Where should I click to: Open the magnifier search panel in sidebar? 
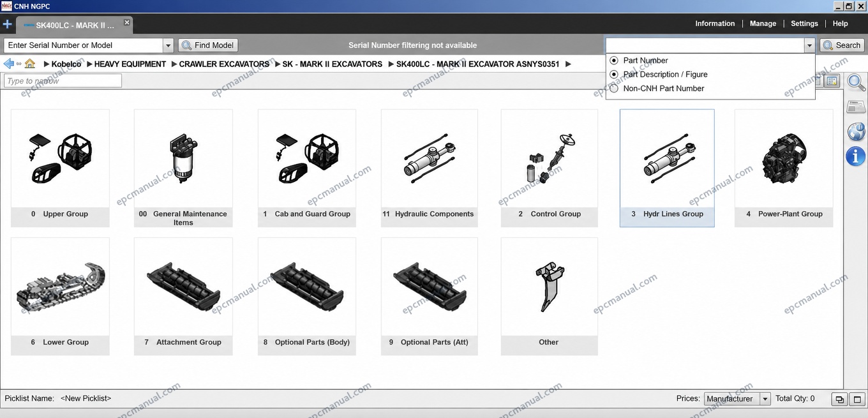tap(856, 82)
